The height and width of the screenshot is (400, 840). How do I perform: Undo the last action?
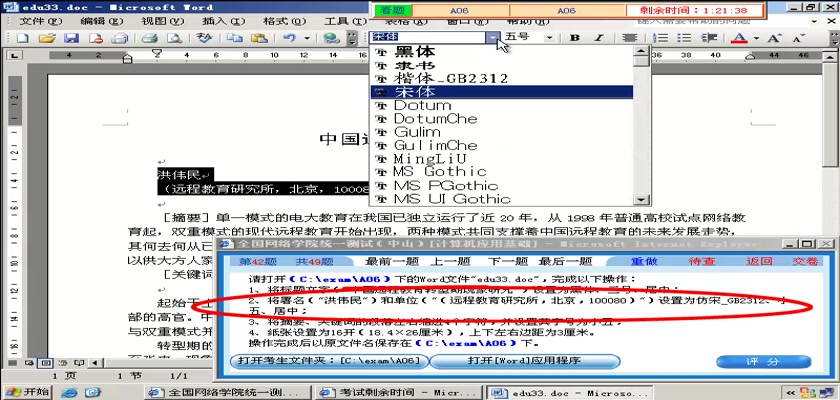click(x=289, y=38)
